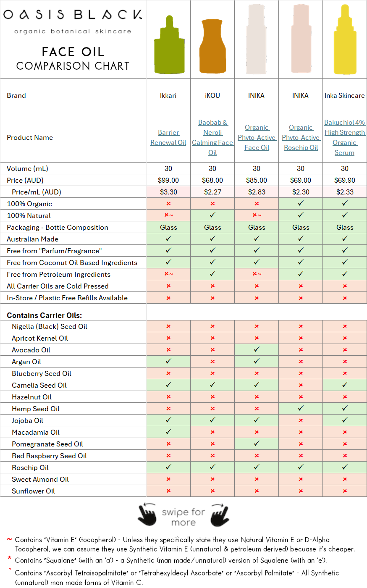367x588 pixels.
Task: Click the INIKA Face Oil Avocado Oil check mark
Action: pos(257,349)
